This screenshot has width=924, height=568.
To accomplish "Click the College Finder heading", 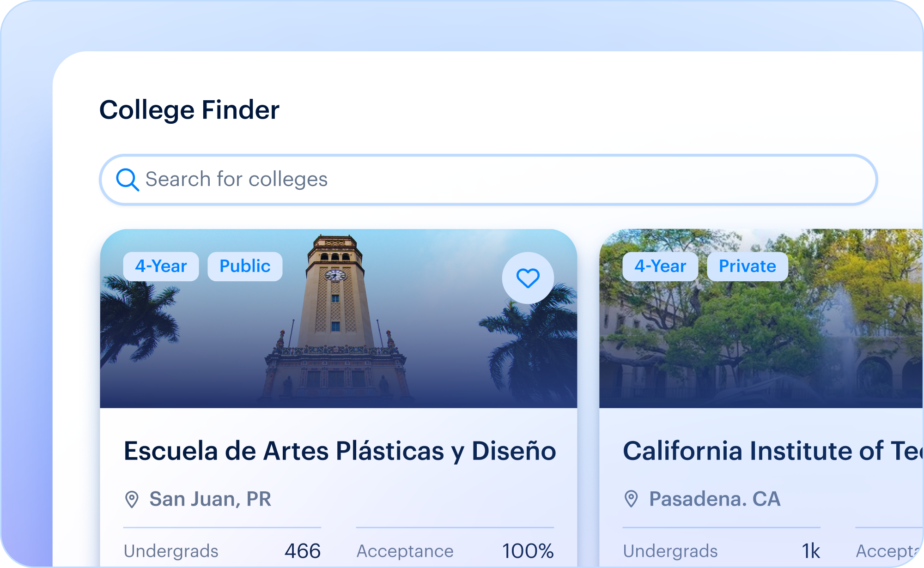I will click(189, 110).
